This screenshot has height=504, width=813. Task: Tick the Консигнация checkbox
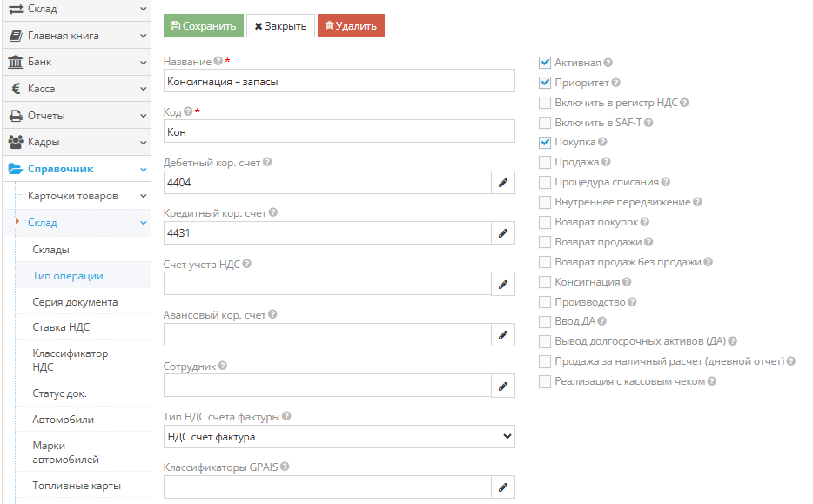click(545, 282)
